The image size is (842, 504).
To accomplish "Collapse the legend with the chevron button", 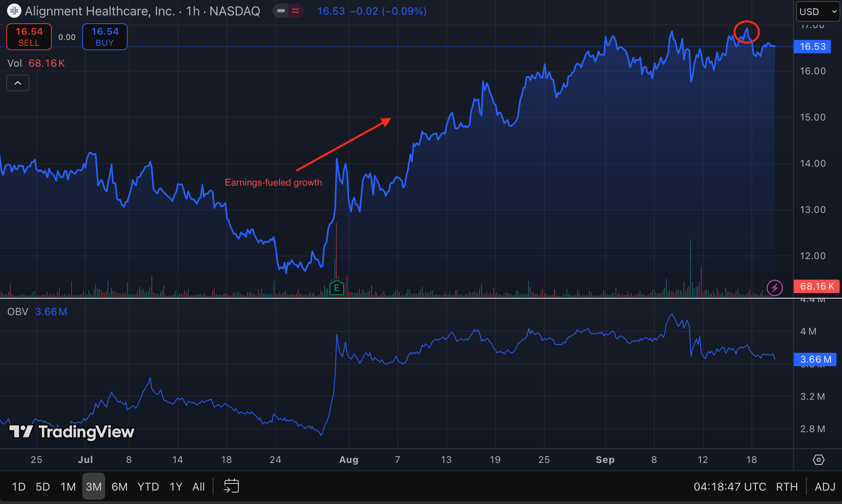I will pos(18,83).
